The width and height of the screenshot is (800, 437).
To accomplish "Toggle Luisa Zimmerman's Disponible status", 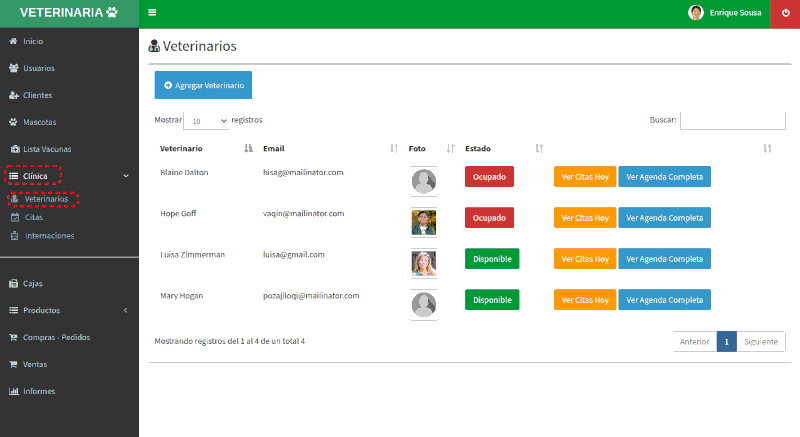I will pyautogui.click(x=492, y=258).
